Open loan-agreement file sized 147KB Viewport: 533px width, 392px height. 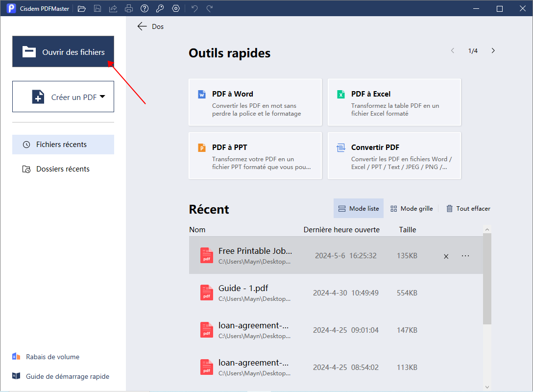[x=336, y=330]
